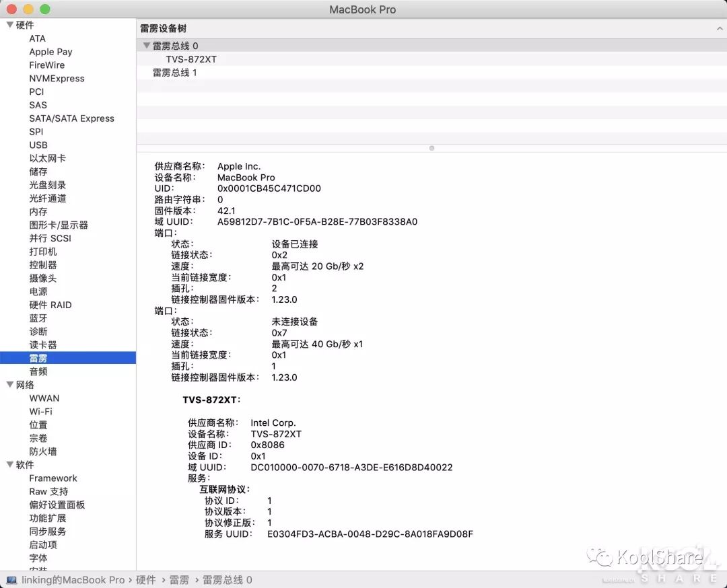Select TVS-872XT in the device tree
The height and width of the screenshot is (588, 727).
(x=191, y=59)
